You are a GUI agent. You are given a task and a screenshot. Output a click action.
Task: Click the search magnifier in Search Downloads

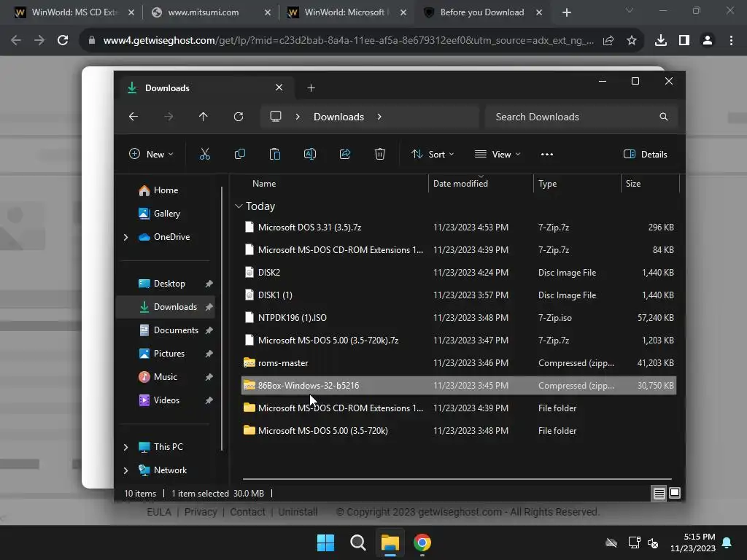pyautogui.click(x=663, y=117)
